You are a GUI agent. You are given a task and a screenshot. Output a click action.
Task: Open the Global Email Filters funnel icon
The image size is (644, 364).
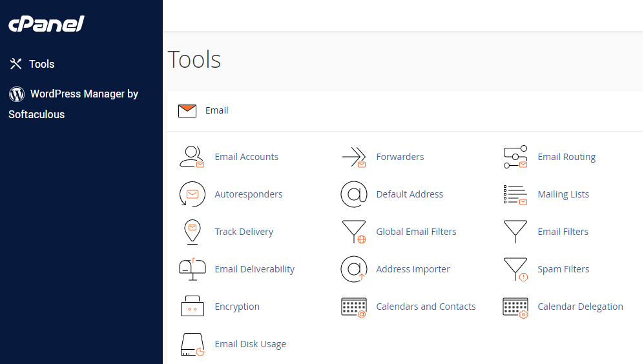(x=353, y=232)
